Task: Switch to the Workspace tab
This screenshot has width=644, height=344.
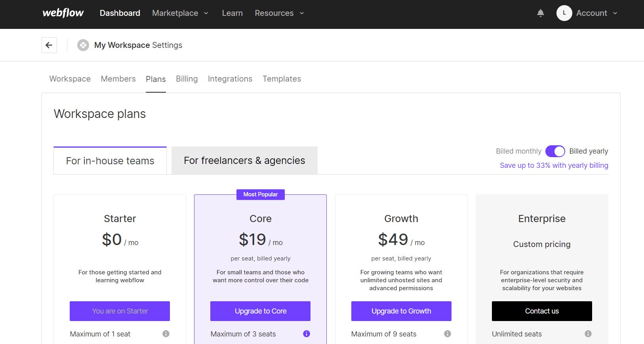Action: (x=70, y=79)
